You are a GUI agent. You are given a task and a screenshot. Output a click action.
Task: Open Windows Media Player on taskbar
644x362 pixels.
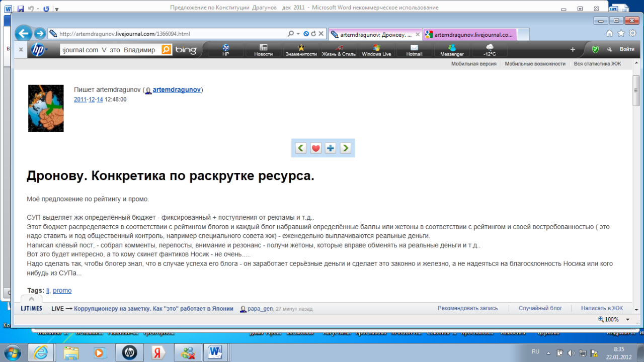click(x=100, y=353)
